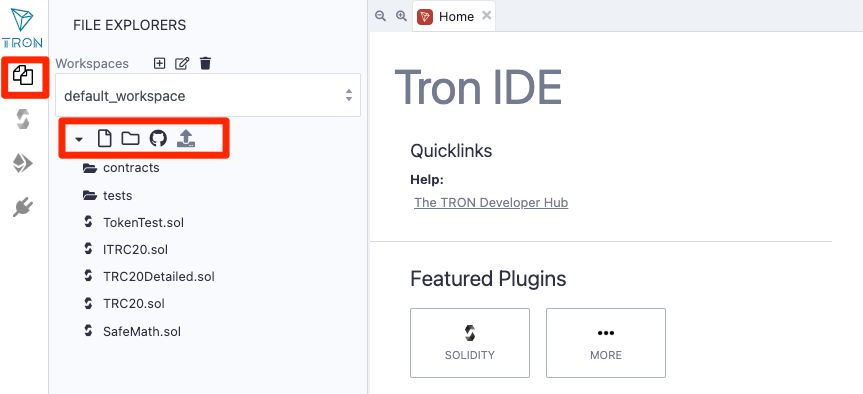Image resolution: width=863 pixels, height=394 pixels.
Task: Click the SOLIDITY featured plugin button
Action: [x=470, y=343]
